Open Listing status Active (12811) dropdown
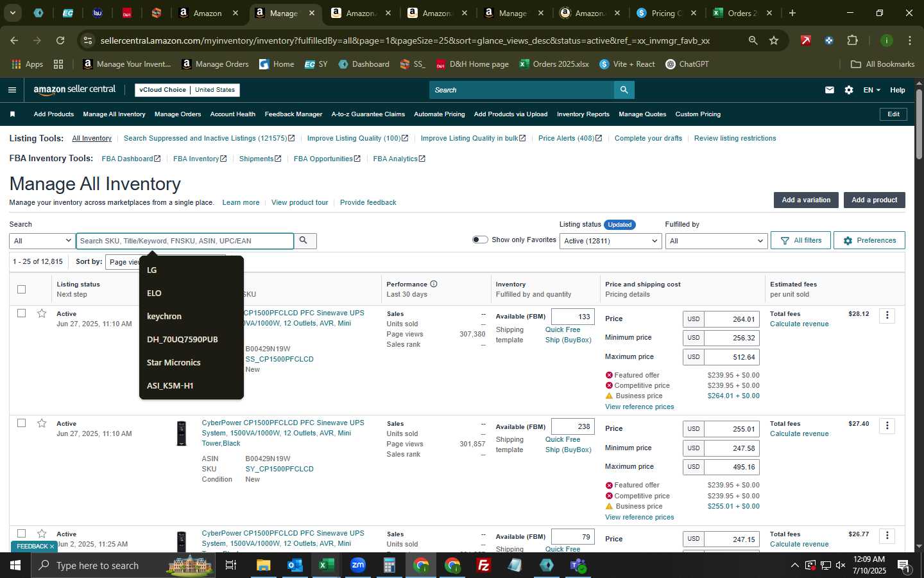 tap(610, 241)
